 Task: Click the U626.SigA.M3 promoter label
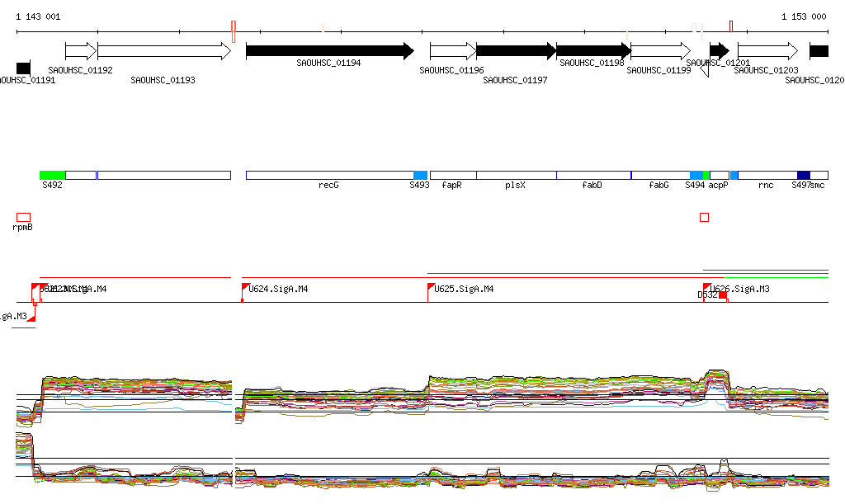pos(740,290)
